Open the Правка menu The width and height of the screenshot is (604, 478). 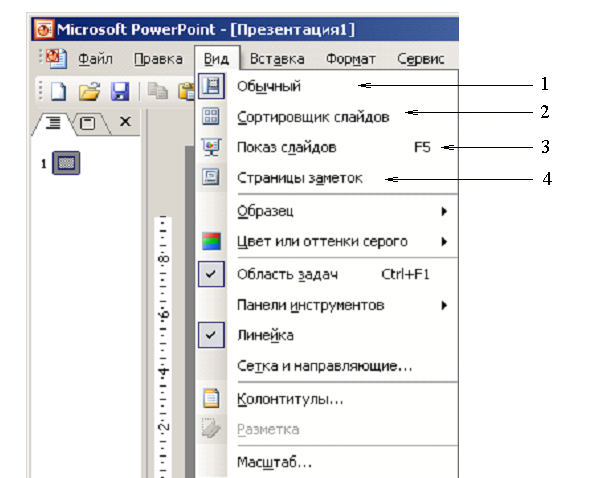[x=158, y=59]
